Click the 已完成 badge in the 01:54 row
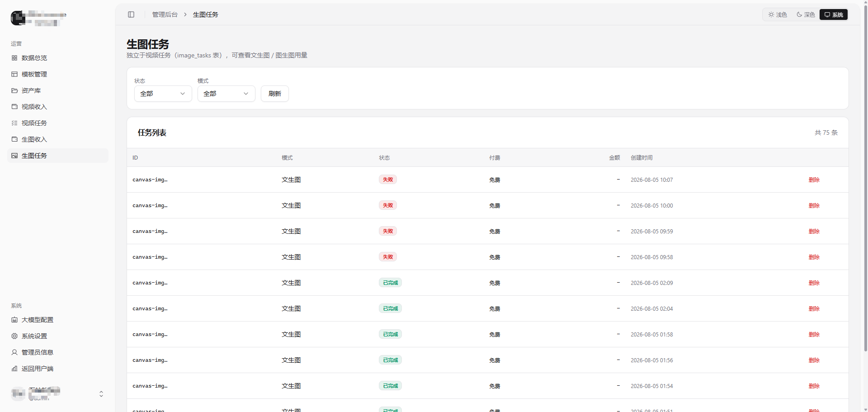 tap(390, 386)
